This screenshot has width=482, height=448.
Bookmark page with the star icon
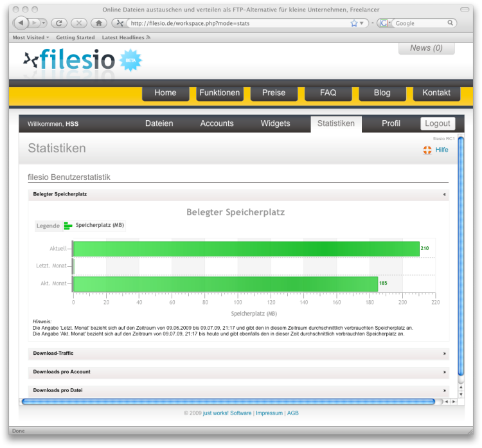coord(354,23)
